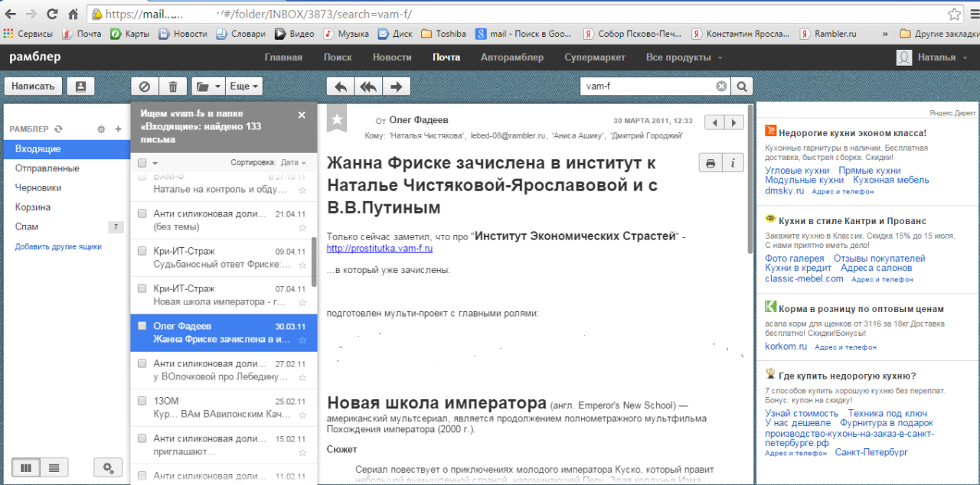The height and width of the screenshot is (485, 980).
Task: Show the previous message arrow
Action: tap(714, 122)
